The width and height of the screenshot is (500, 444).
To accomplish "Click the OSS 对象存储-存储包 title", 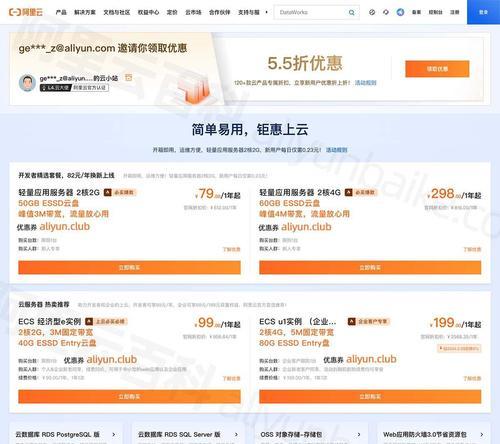I will [292, 434].
